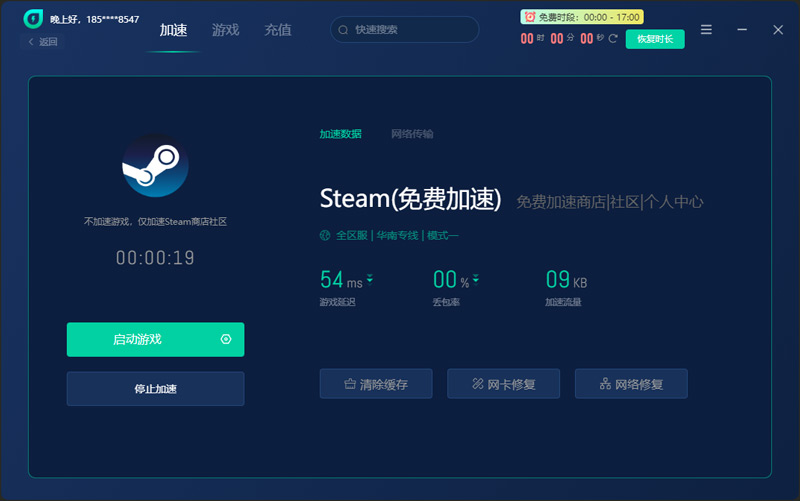Click the 00:00:19 elapsed timer text

155,258
